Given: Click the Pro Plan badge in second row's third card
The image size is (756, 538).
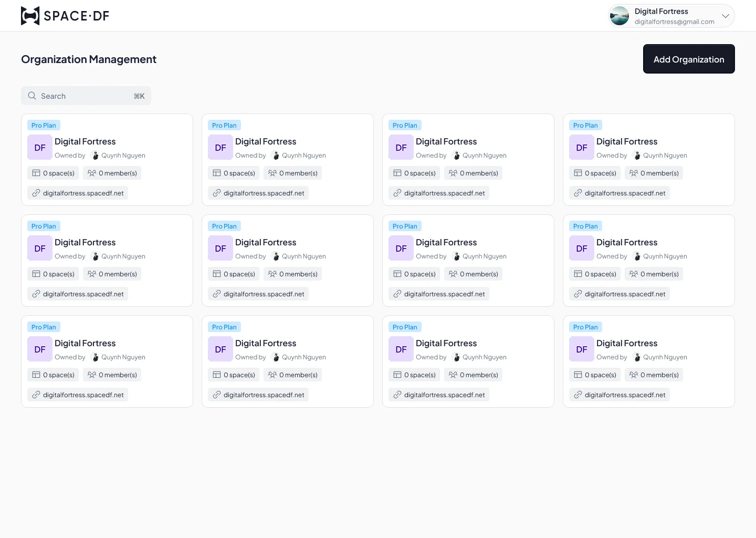Looking at the screenshot, I should [405, 226].
